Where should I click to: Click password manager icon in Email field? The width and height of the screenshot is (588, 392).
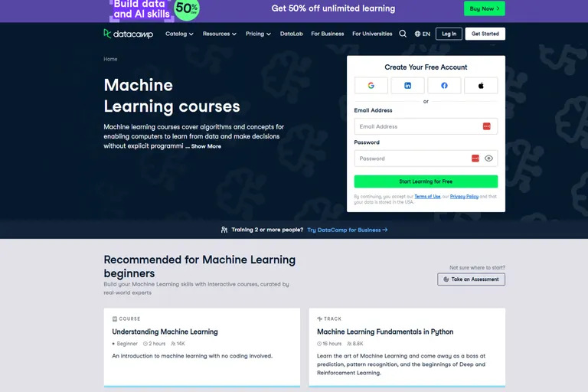pos(486,126)
